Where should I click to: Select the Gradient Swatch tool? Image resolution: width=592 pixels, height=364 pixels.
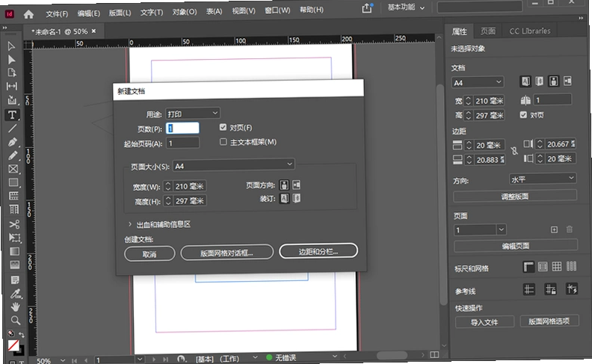point(15,251)
